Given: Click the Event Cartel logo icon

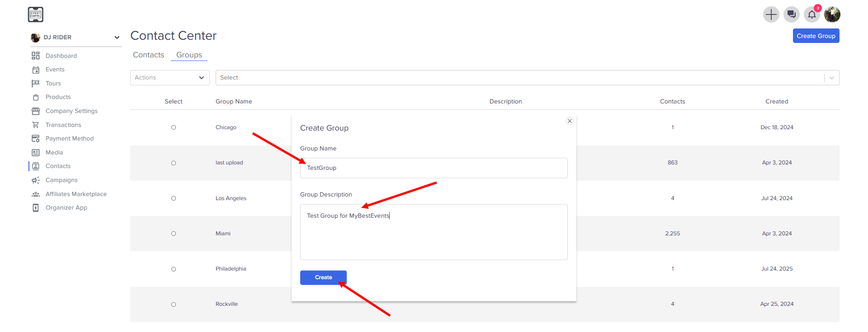Looking at the screenshot, I should point(36,14).
